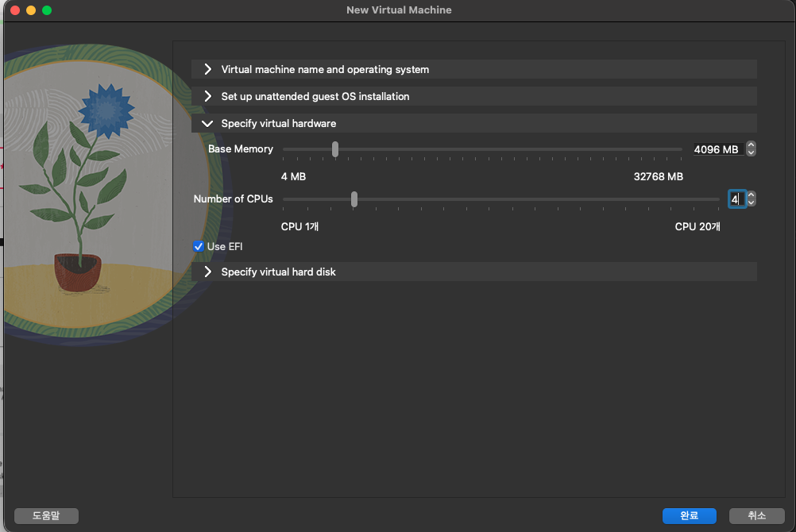Increase CPU count with the up stepper arrow
Image resolution: width=796 pixels, height=532 pixels.
[x=752, y=195]
